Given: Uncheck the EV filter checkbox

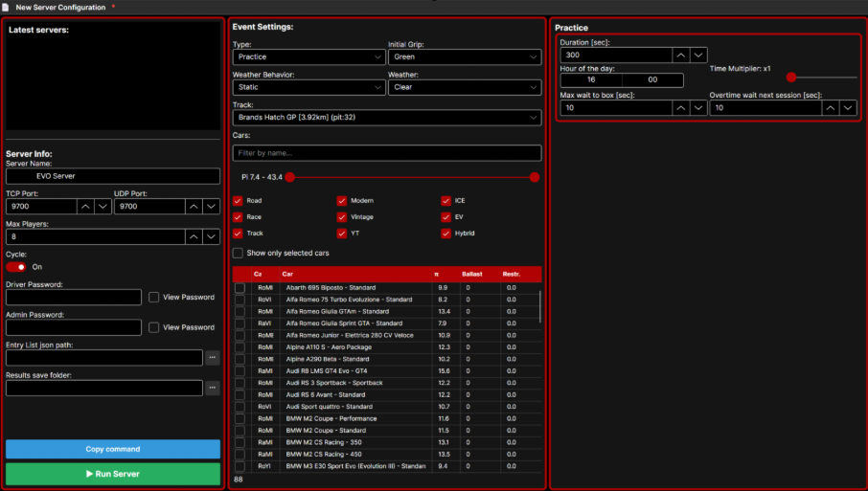Looking at the screenshot, I should [x=445, y=216].
